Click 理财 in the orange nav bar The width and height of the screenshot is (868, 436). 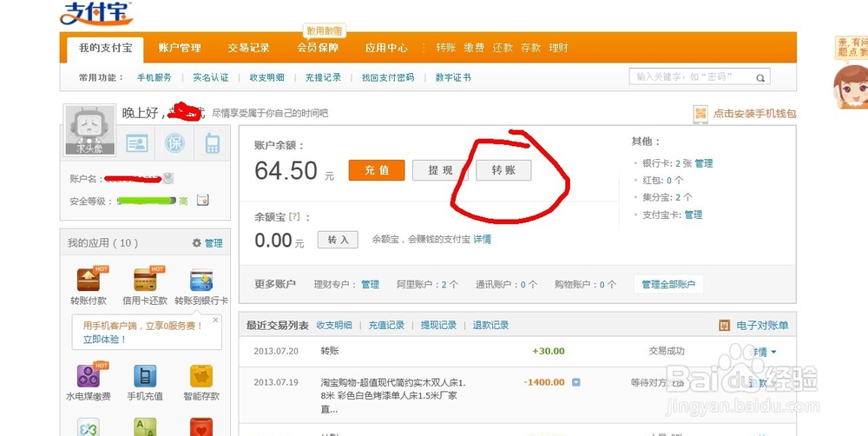[x=558, y=48]
